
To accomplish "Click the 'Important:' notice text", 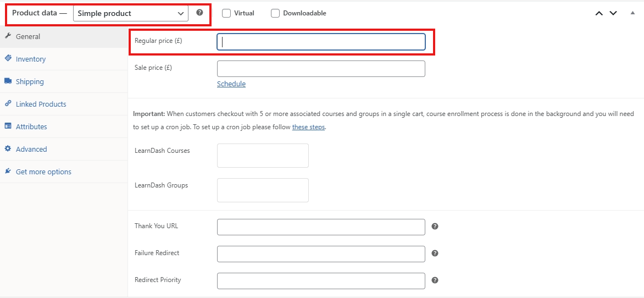I will (x=149, y=113).
